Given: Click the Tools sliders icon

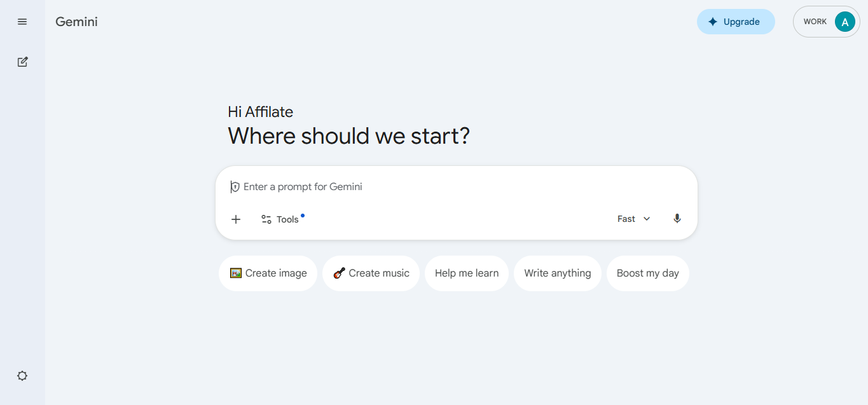Looking at the screenshot, I should coord(266,219).
